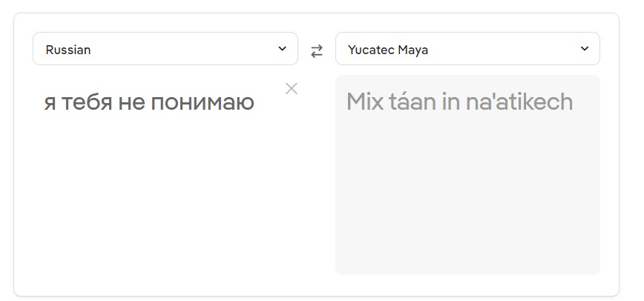Open the Yucatec Maya target language dropdown
The height and width of the screenshot is (301, 644).
[467, 49]
